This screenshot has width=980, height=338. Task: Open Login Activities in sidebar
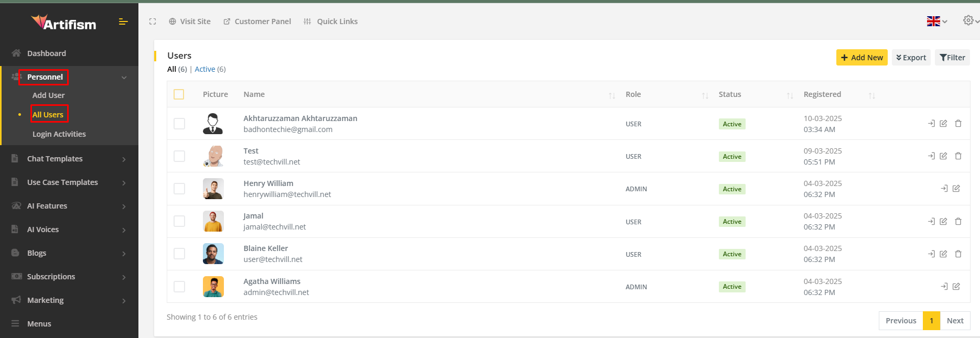59,134
